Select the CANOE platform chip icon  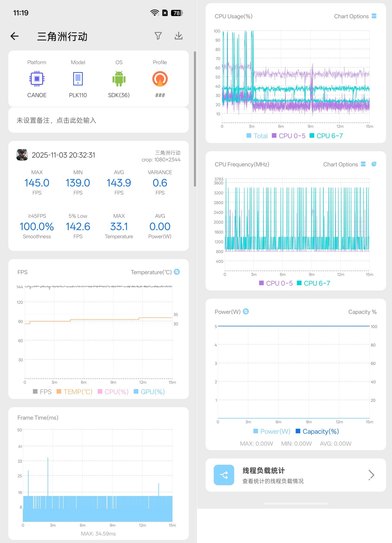pos(37,79)
